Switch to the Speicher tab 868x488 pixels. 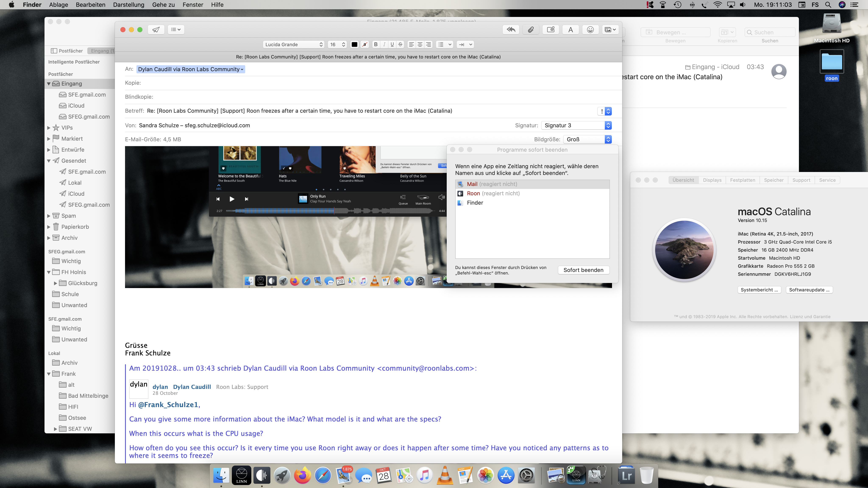(x=774, y=180)
